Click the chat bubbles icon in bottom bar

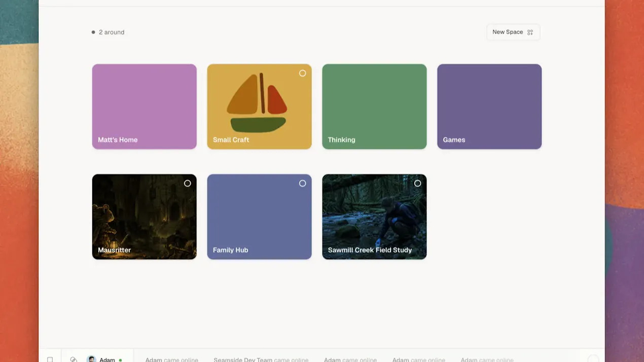74,359
